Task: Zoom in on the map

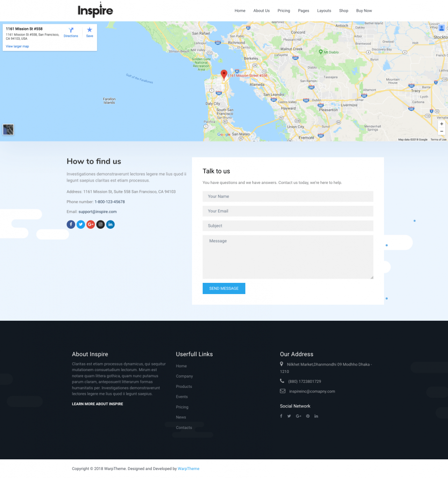Action: pyautogui.click(x=441, y=124)
